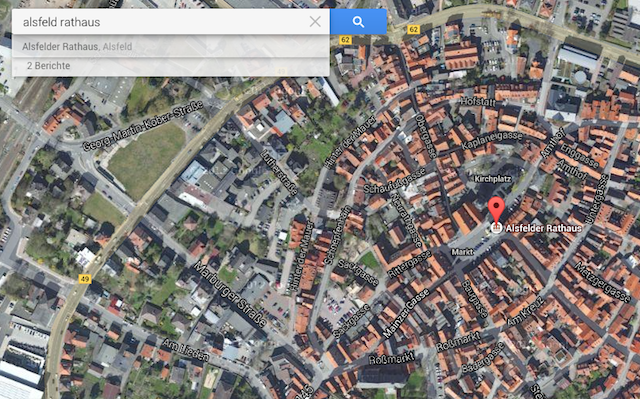Click the 'Kaplaneigasse' street label
Image resolution: width=640 pixels, height=399 pixels.
492,141
